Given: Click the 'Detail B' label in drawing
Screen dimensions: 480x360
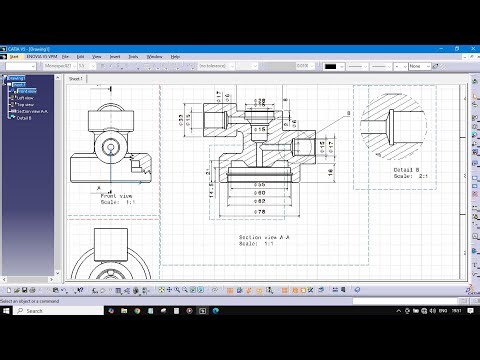Looking at the screenshot, I should point(406,170).
